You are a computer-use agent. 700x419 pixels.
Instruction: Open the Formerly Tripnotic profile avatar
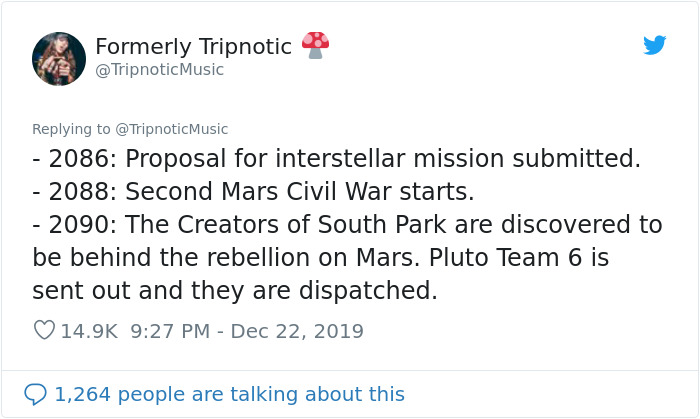tap(59, 58)
